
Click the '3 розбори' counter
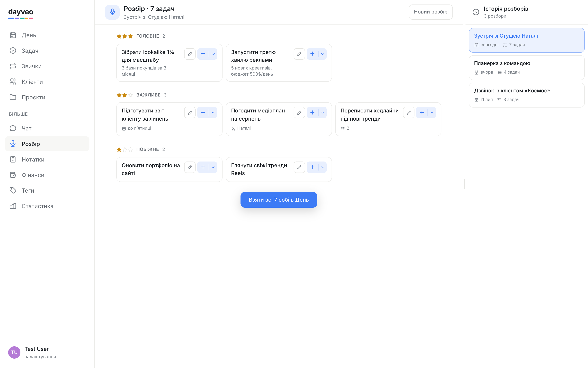tap(495, 16)
